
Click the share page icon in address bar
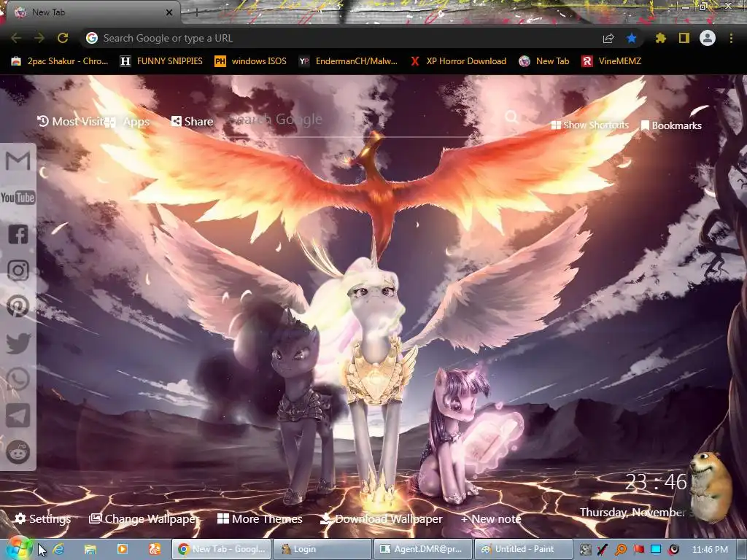click(608, 39)
